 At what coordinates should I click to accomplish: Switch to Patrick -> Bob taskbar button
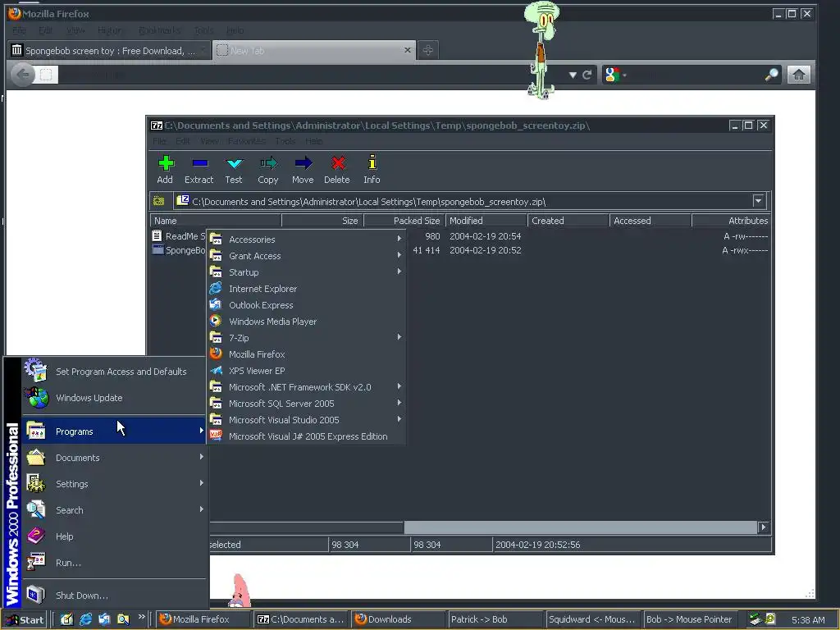click(495, 619)
